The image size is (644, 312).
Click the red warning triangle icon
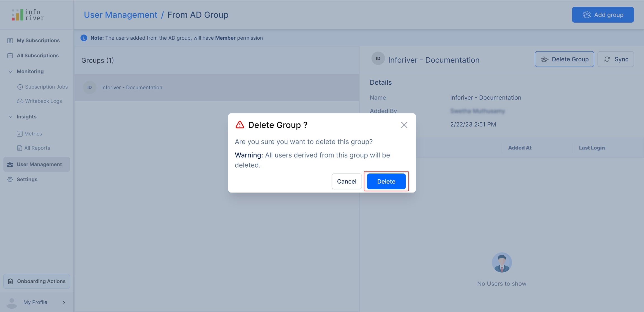point(240,125)
